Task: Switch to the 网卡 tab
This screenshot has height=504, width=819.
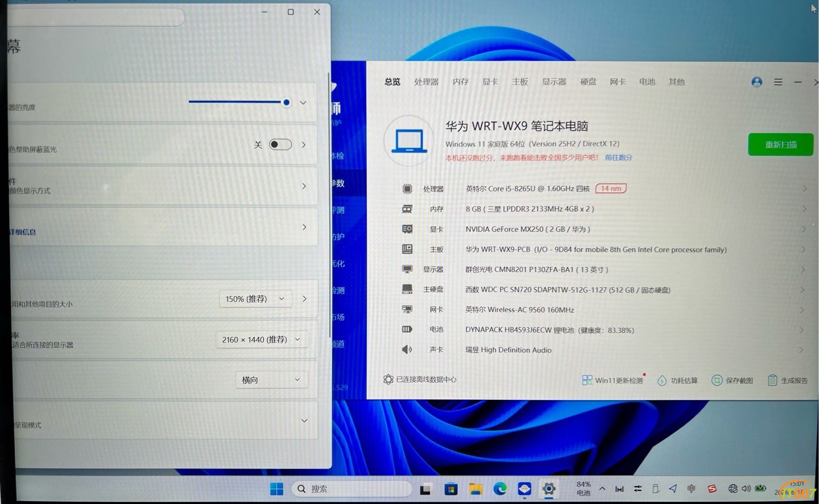Action: point(617,82)
